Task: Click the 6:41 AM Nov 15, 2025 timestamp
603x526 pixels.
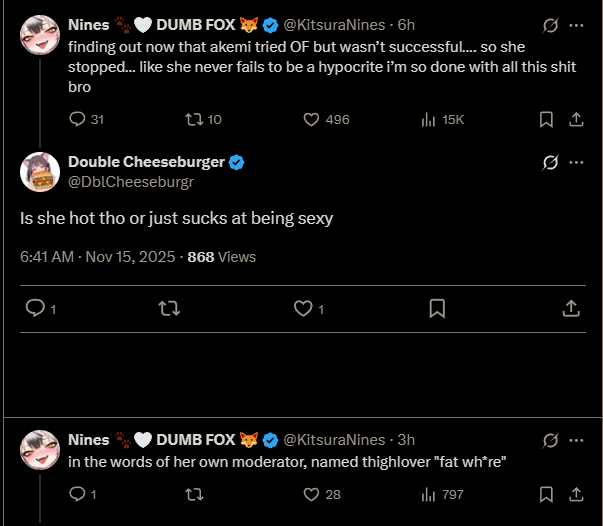Action: [96, 257]
